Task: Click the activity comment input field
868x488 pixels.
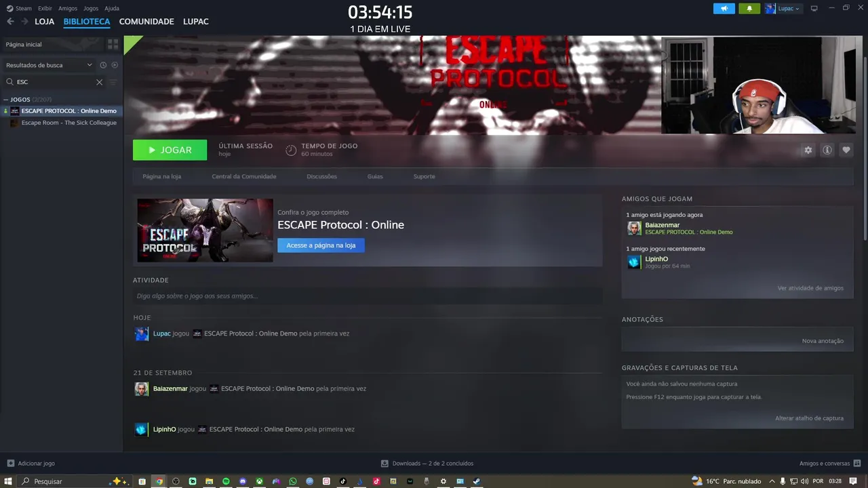Action: (368, 296)
